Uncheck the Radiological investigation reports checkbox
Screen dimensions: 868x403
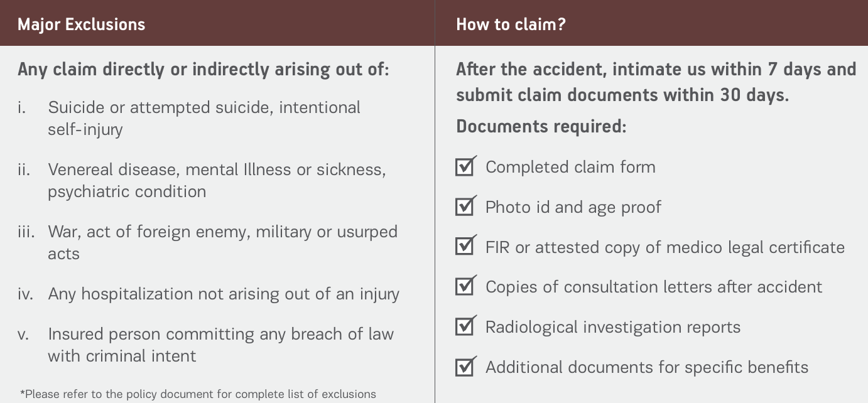465,327
